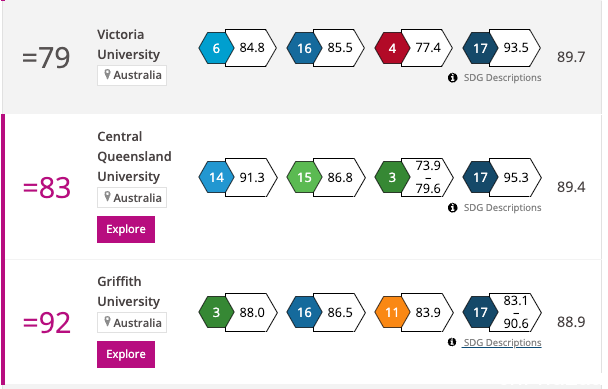The image size is (608, 389).
Task: Select the SDG 14 hexagon for Central Queensland
Action: (x=216, y=177)
